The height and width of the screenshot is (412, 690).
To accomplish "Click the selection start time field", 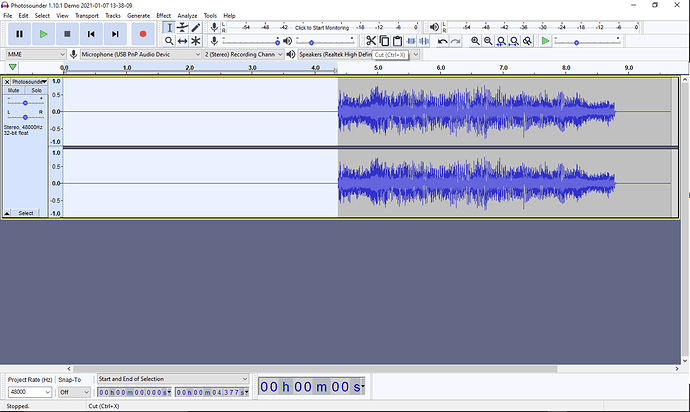I will coord(134,392).
